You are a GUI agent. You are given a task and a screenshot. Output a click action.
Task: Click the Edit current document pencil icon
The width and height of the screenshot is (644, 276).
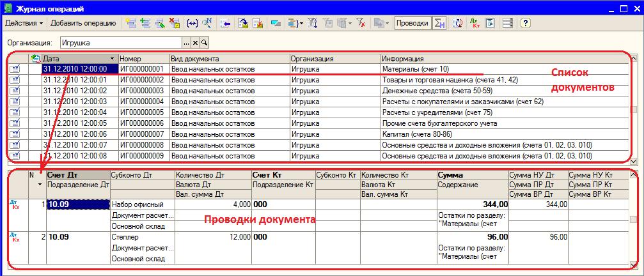point(159,24)
